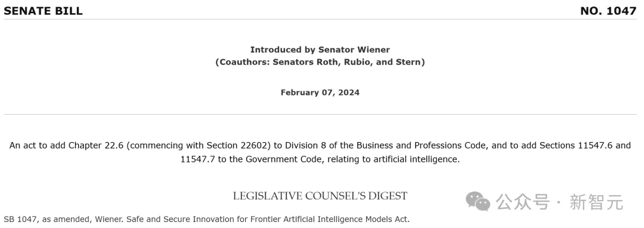Click the 公众号 watermark text
644x228 pixels.
pos(522,202)
